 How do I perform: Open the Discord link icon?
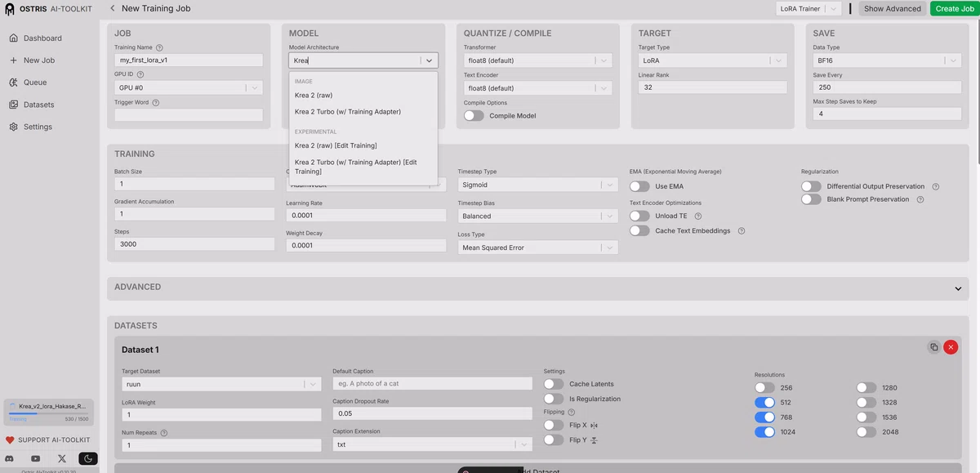9,459
